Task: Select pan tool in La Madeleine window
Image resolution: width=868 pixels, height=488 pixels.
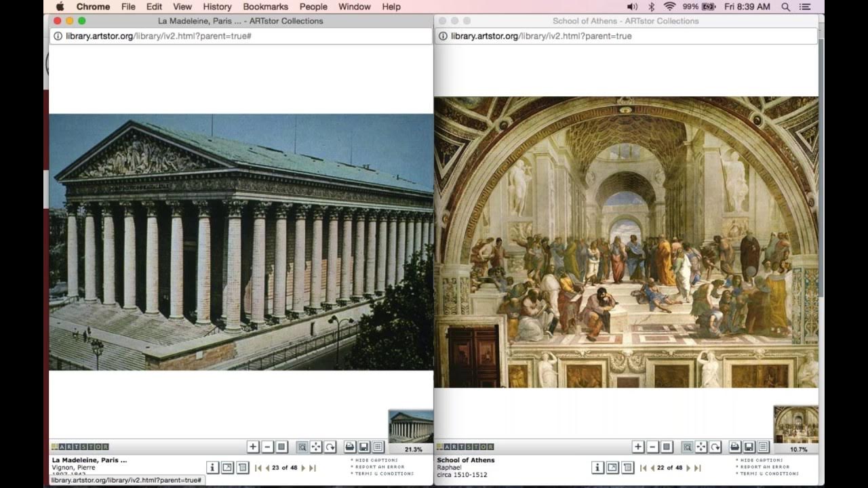Action: [316, 447]
